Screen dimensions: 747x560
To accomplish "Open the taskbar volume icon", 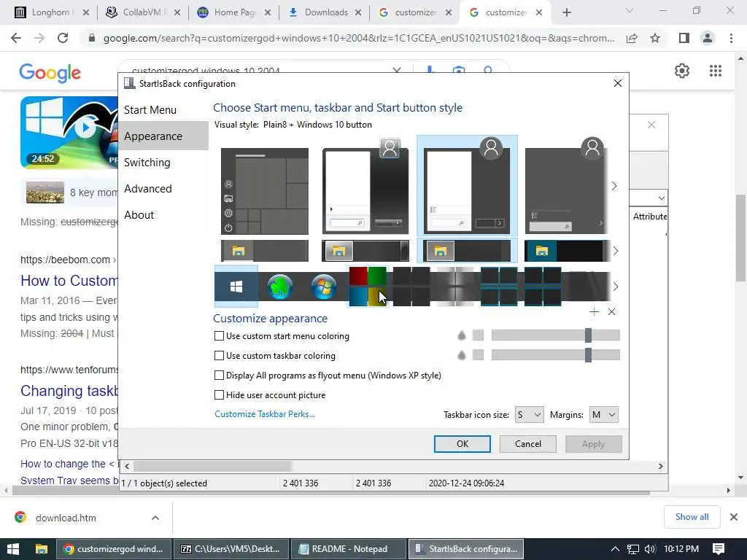I will point(649,549).
